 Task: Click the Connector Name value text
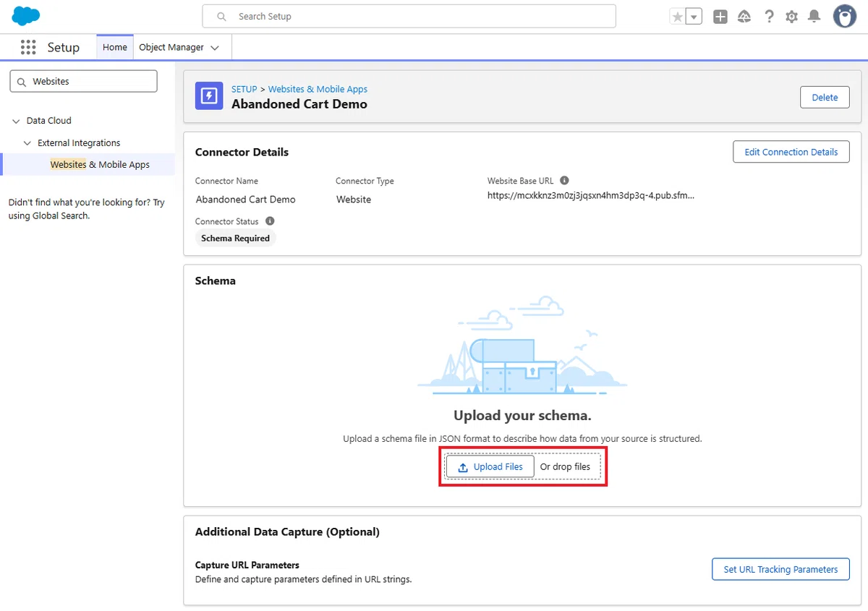tap(246, 200)
